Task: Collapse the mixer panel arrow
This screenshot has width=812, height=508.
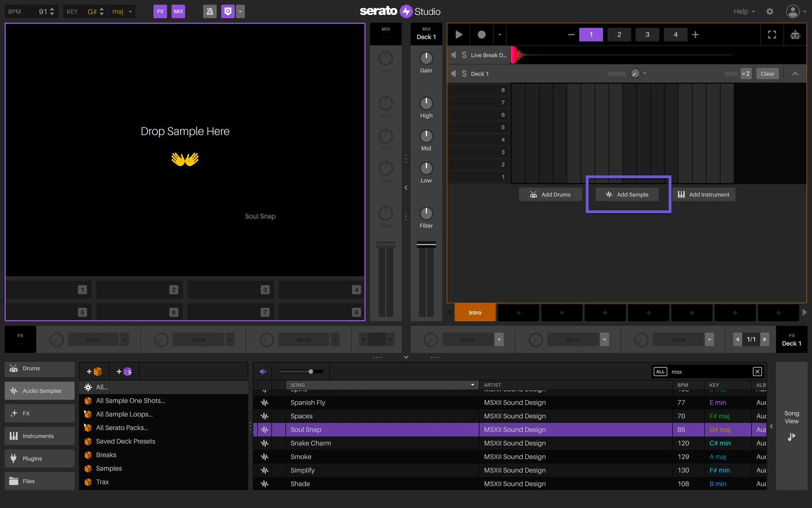Action: 406,187
